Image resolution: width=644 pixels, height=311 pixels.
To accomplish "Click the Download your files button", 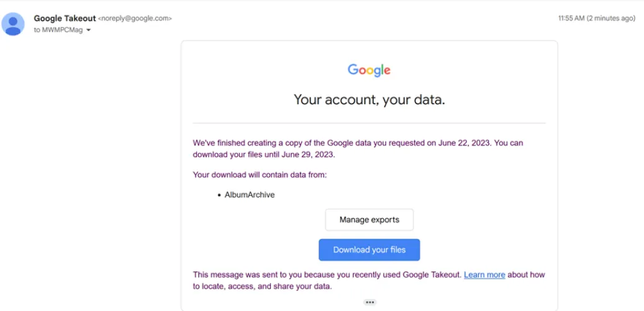I will tap(369, 250).
